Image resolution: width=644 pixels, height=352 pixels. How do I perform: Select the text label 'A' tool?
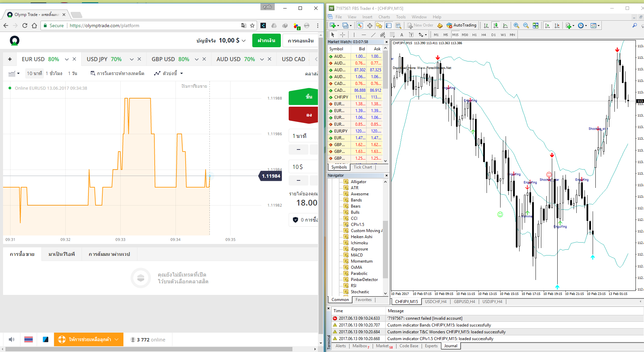pyautogui.click(x=402, y=35)
